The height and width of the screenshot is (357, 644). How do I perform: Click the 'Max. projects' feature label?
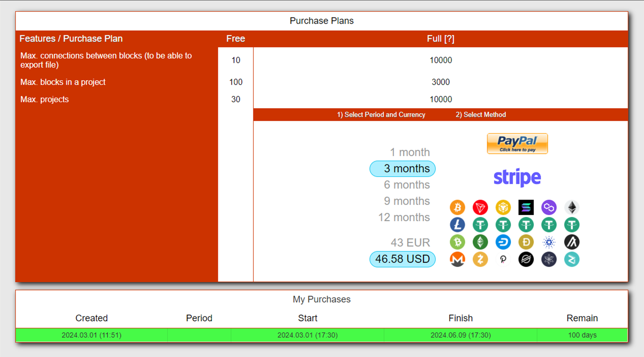pos(45,99)
